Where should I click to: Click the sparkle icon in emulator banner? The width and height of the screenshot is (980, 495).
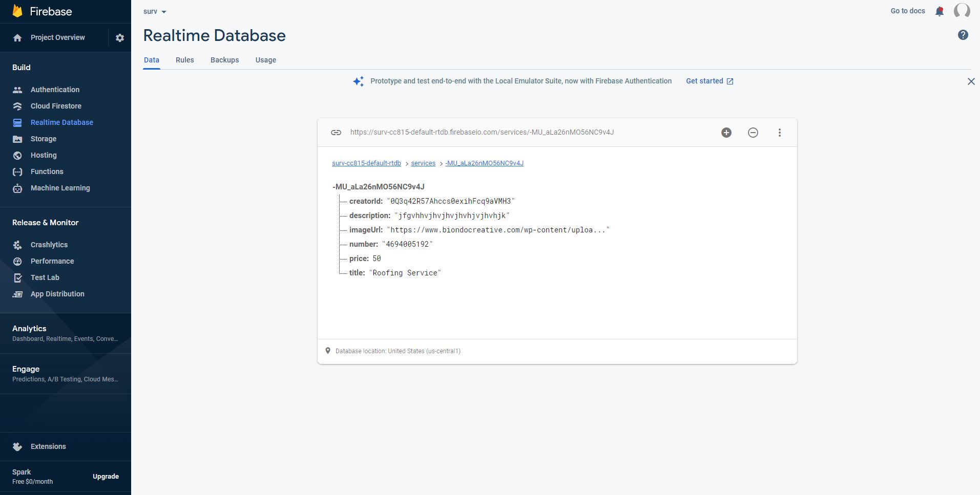pyautogui.click(x=359, y=81)
